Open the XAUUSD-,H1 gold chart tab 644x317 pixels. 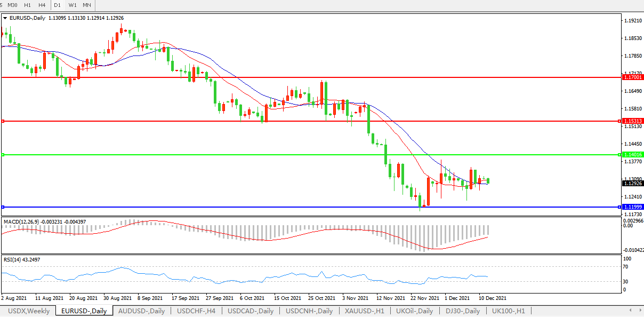tap(365, 311)
